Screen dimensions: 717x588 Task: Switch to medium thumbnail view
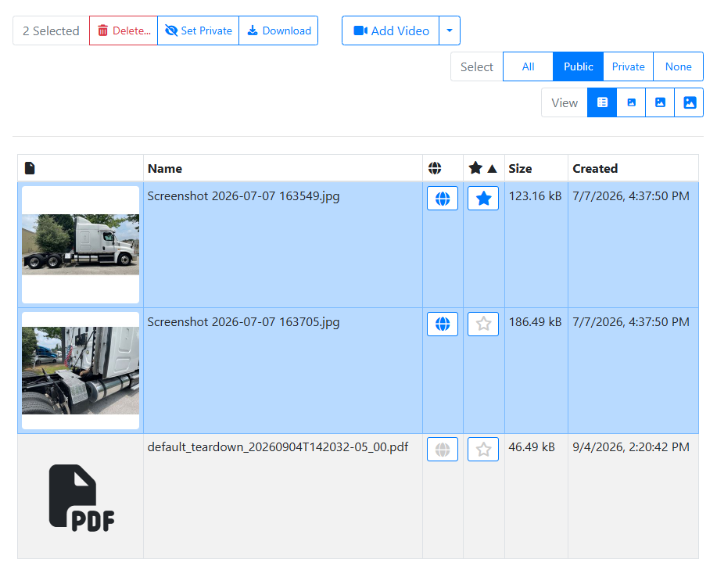click(660, 102)
